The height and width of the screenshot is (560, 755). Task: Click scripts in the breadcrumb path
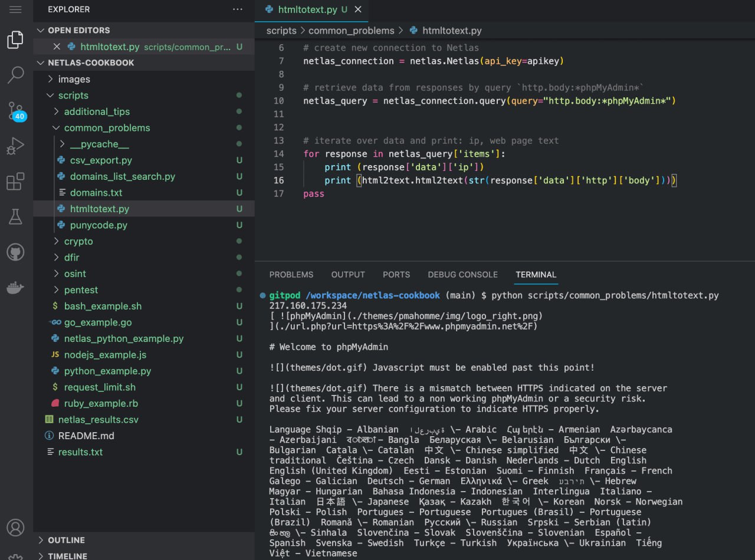[281, 30]
